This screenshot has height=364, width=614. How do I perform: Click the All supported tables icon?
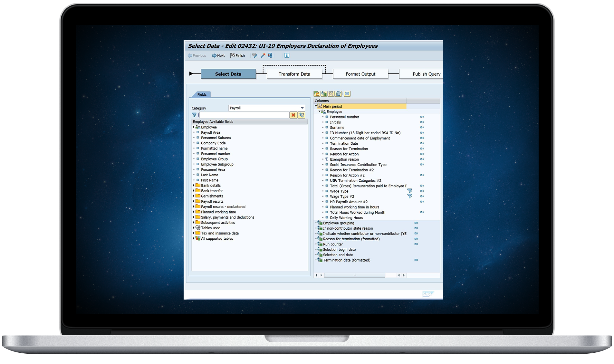pyautogui.click(x=198, y=238)
